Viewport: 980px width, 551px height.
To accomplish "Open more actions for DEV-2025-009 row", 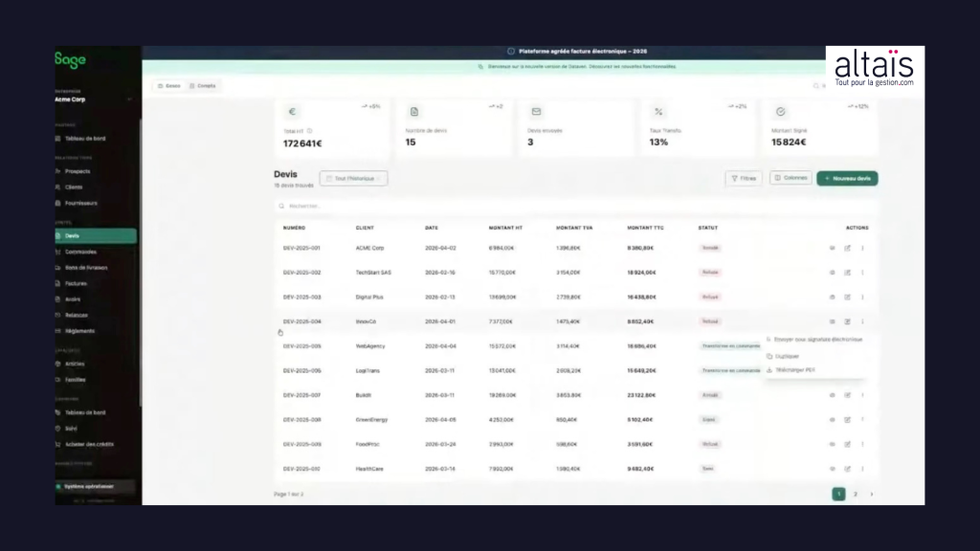I will click(x=862, y=444).
